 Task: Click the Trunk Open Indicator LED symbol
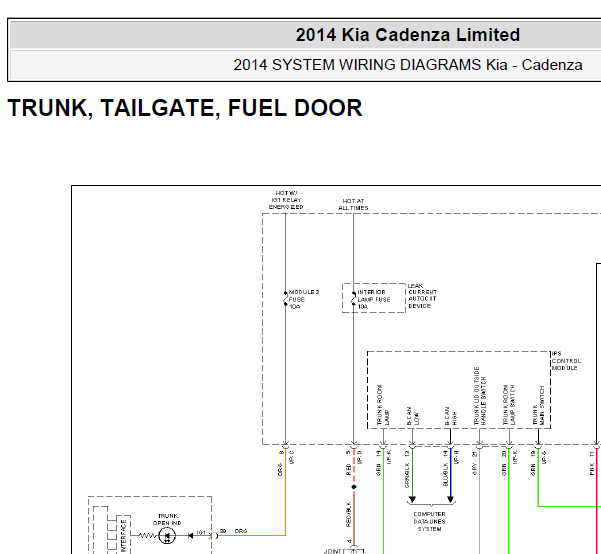(165, 537)
